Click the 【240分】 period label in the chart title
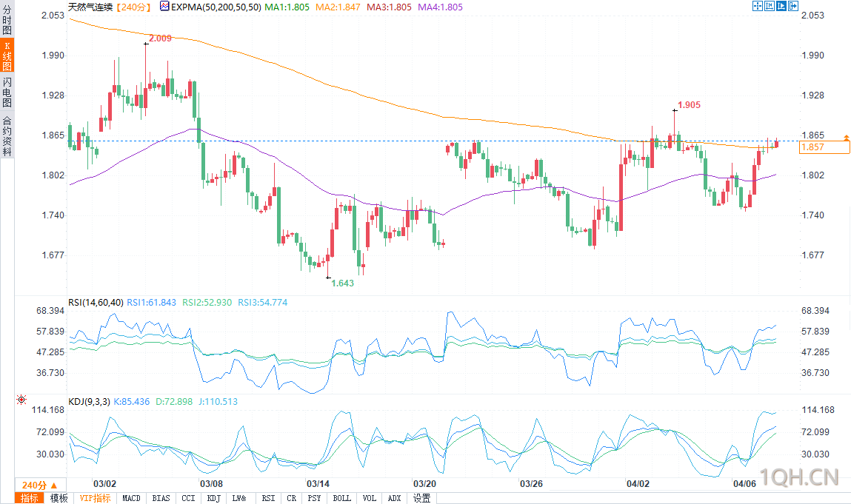851x504 pixels. pyautogui.click(x=133, y=7)
